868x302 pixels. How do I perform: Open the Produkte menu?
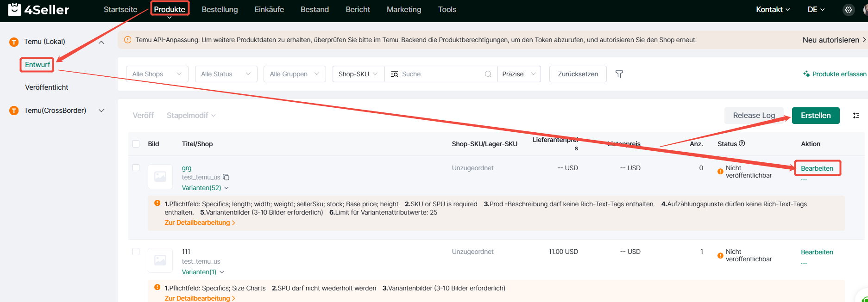coord(170,9)
